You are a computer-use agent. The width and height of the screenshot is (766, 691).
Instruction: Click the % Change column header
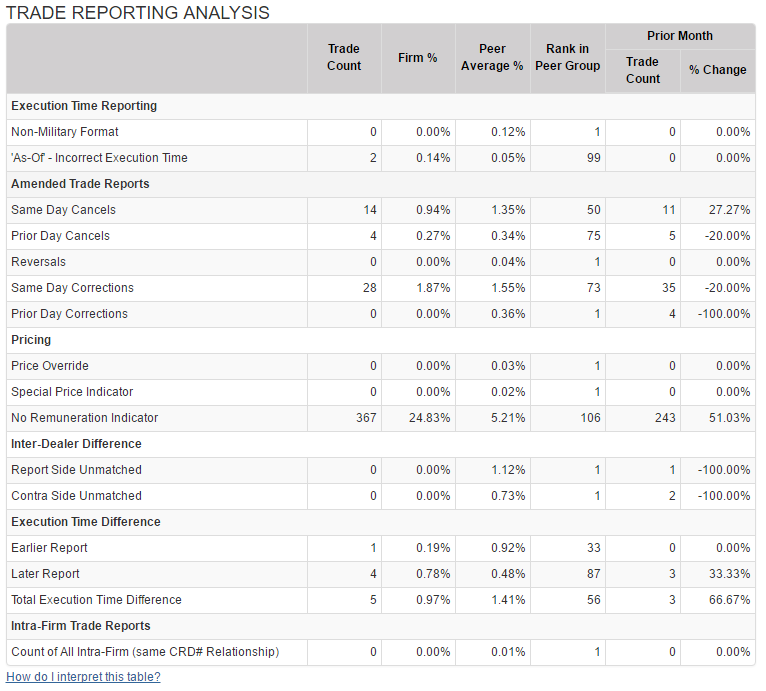click(717, 70)
